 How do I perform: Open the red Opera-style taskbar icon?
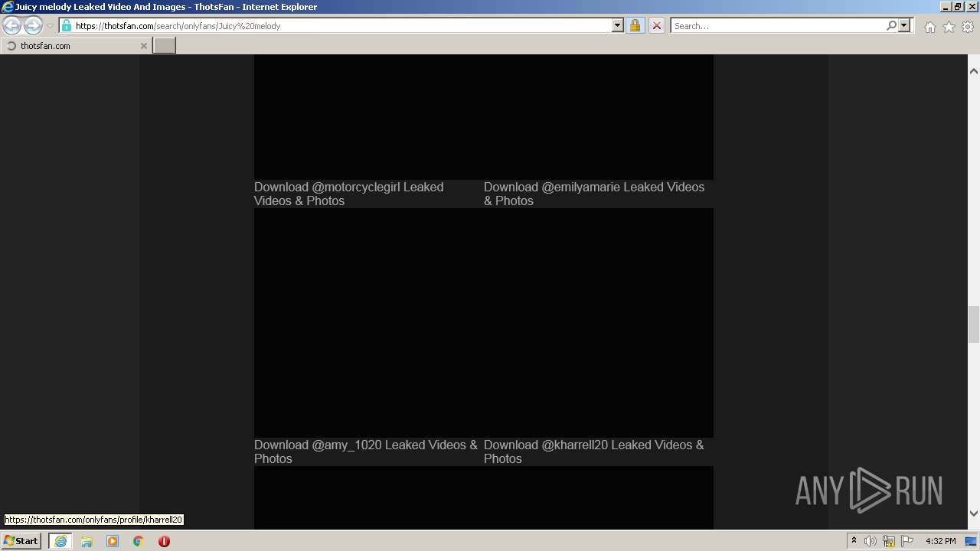tap(164, 541)
